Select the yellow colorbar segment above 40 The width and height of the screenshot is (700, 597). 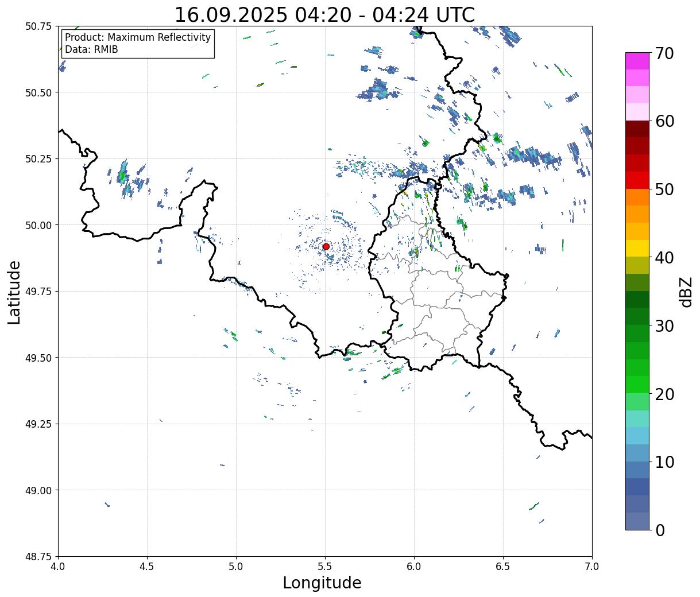tap(637, 248)
